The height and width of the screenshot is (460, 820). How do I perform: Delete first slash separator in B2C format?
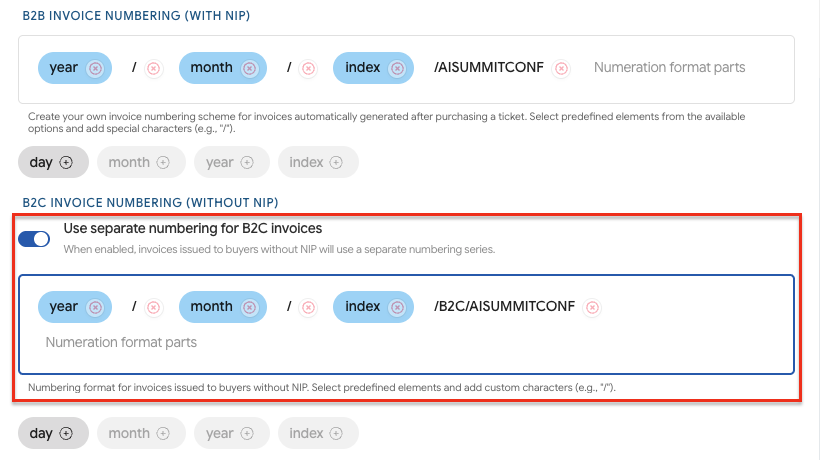point(153,307)
